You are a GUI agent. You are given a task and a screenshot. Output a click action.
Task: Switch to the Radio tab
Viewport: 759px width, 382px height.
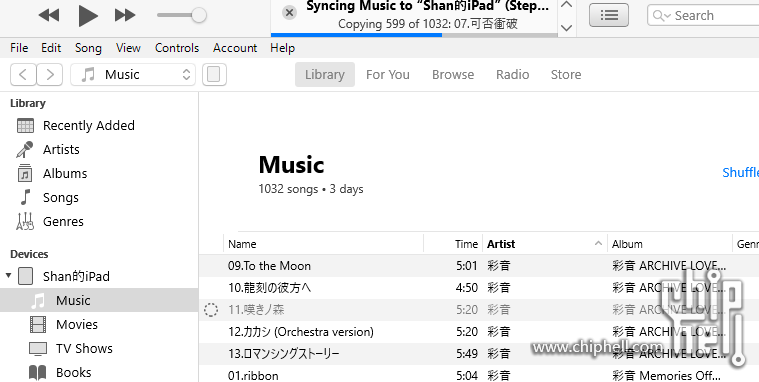(x=512, y=75)
